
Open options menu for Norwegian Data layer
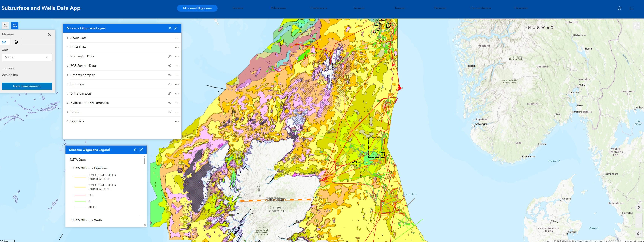point(177,57)
